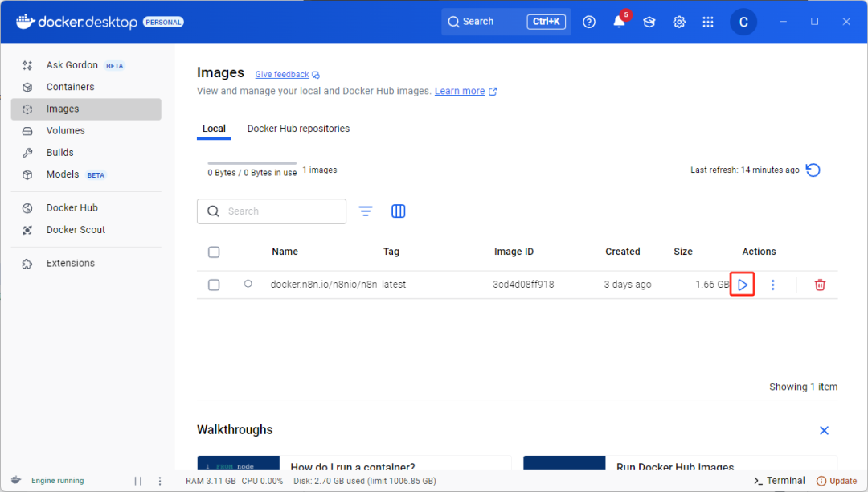Click the Image ID 3cd4d08ff918

[523, 285]
